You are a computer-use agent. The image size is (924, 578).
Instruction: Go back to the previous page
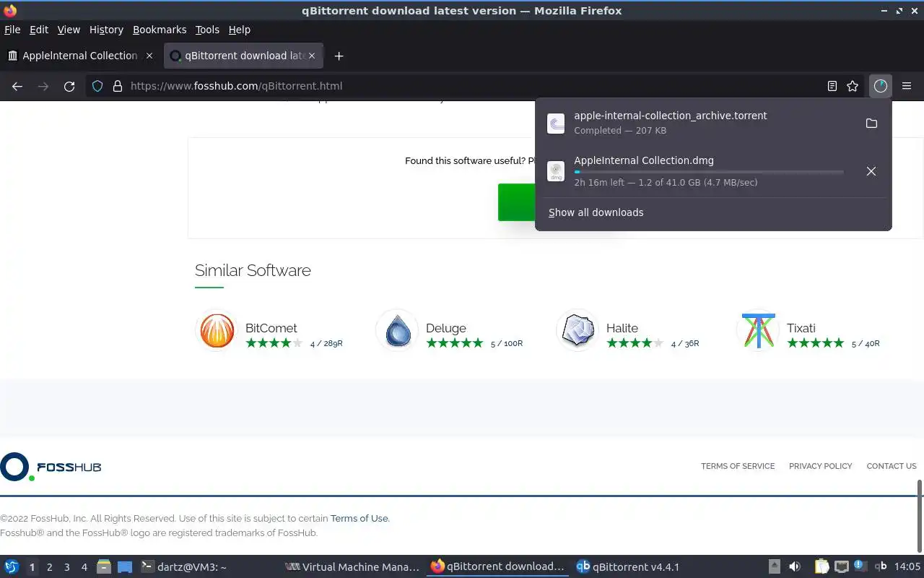tap(17, 86)
